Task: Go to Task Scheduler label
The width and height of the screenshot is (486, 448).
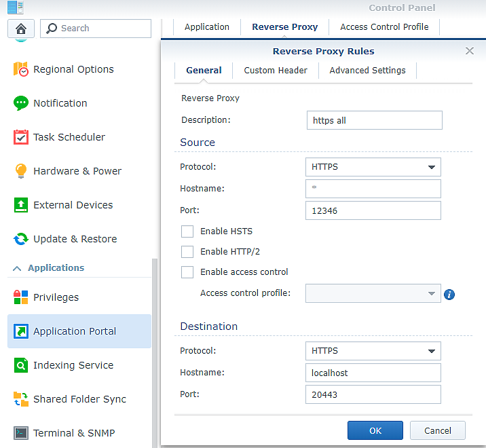Action: coord(69,137)
